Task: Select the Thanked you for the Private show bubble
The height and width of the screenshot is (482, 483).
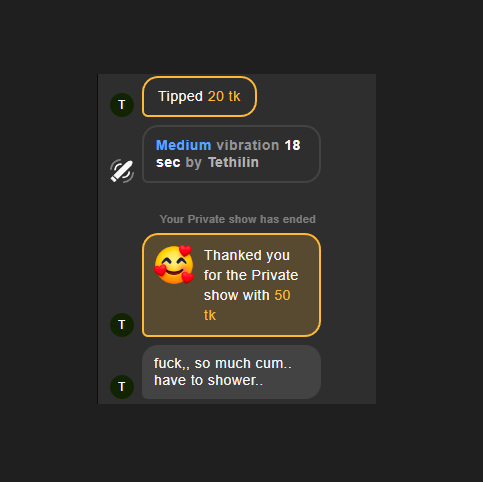Action: pyautogui.click(x=231, y=285)
